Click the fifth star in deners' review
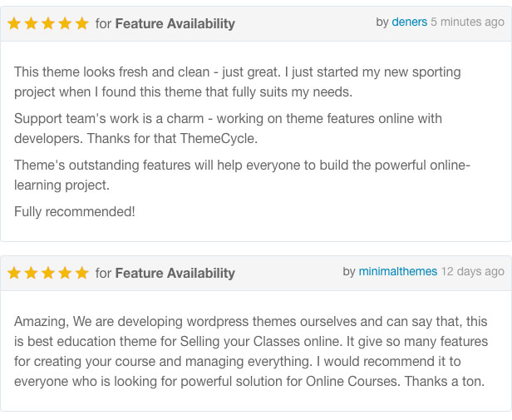 coord(82,23)
